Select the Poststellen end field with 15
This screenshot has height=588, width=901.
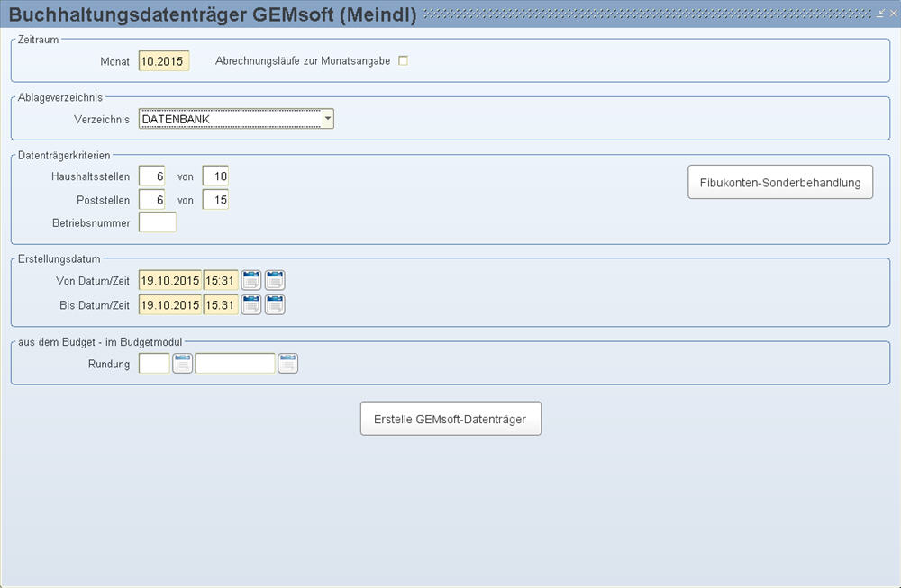click(x=215, y=200)
